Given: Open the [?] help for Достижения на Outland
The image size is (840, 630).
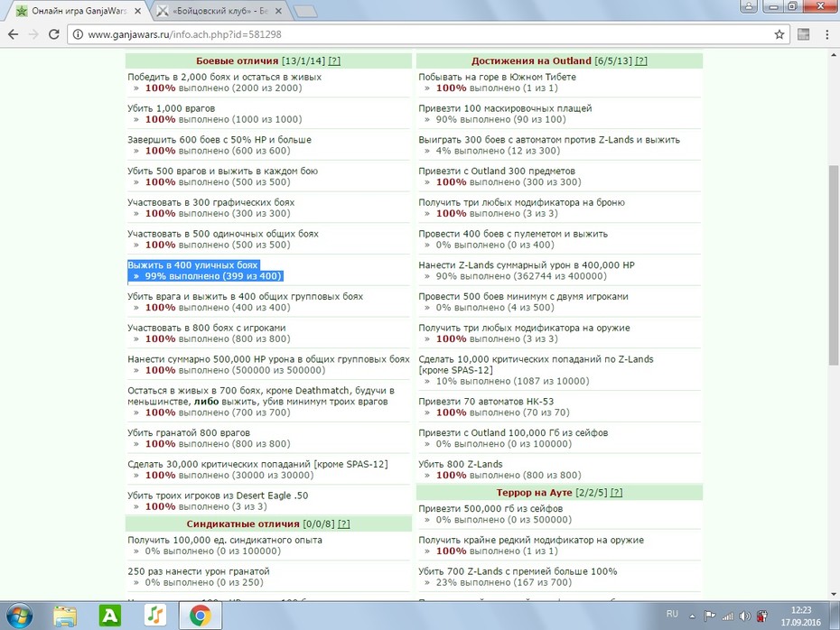Looking at the screenshot, I should [640, 61].
